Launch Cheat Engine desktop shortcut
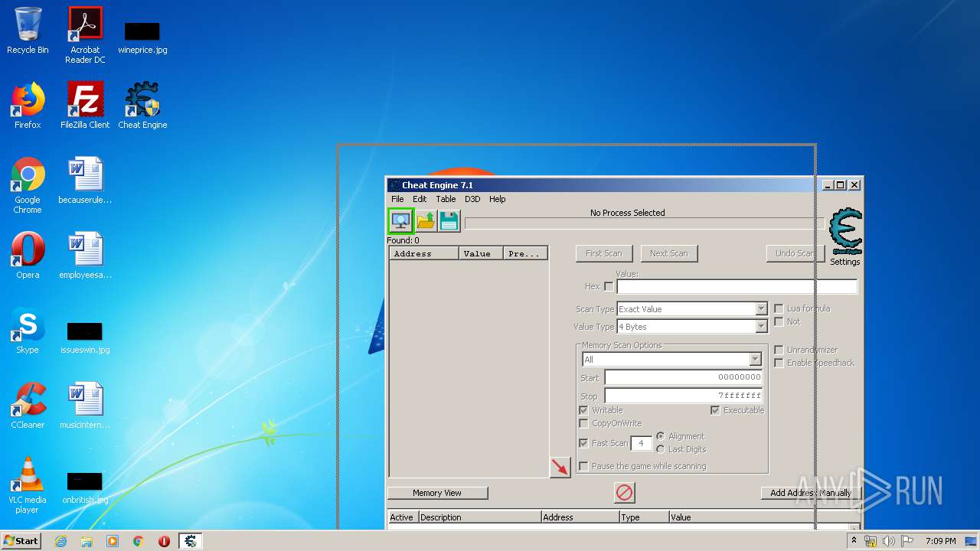 coord(142,106)
